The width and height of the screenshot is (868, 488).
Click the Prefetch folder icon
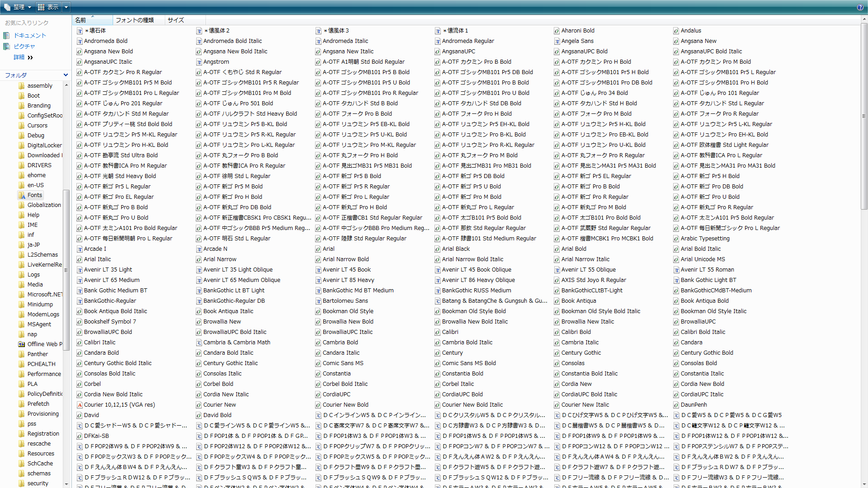click(x=21, y=404)
